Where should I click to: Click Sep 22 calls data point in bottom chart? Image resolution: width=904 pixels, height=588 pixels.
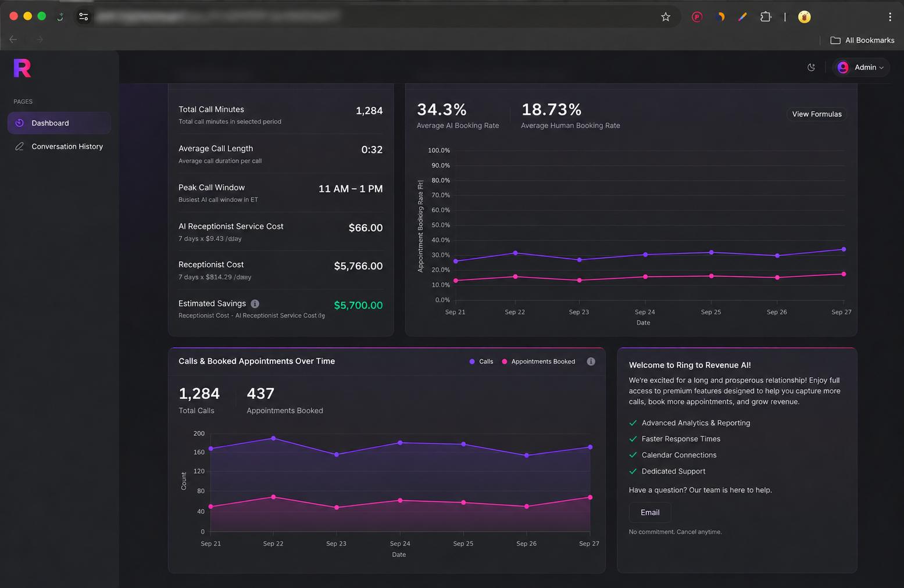click(x=273, y=438)
